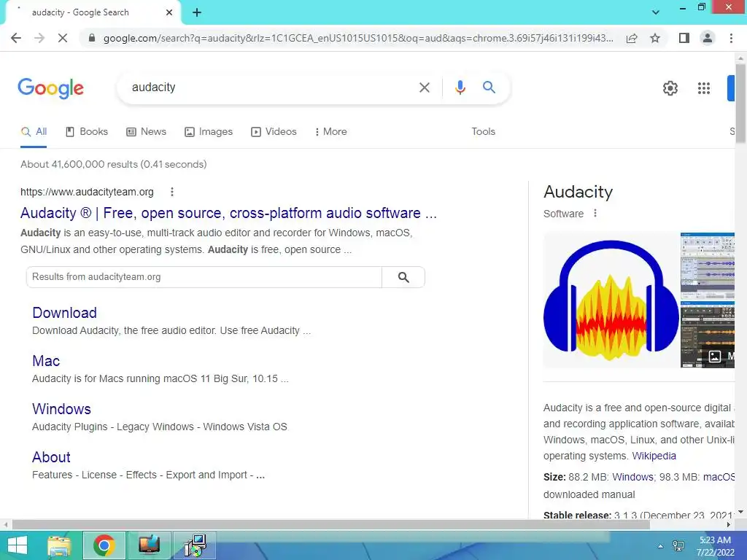The width and height of the screenshot is (747, 560).
Task: Open the About sitelink
Action: click(x=51, y=457)
